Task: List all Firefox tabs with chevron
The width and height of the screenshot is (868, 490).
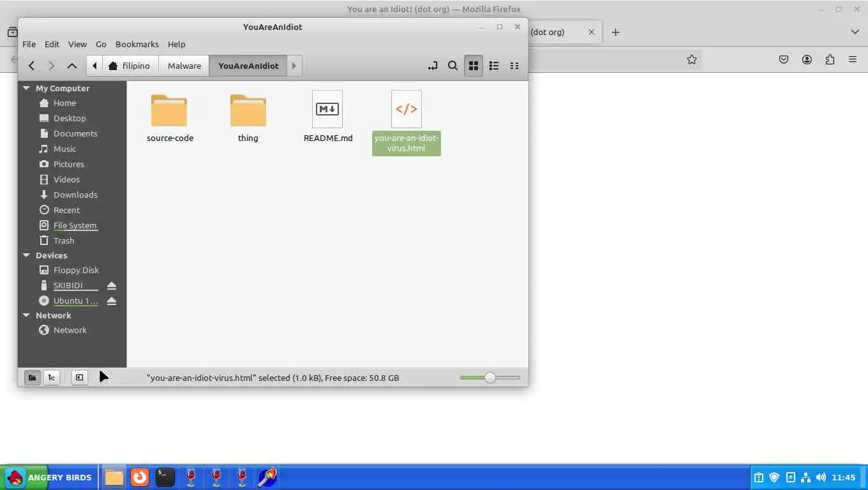Action: [855, 32]
